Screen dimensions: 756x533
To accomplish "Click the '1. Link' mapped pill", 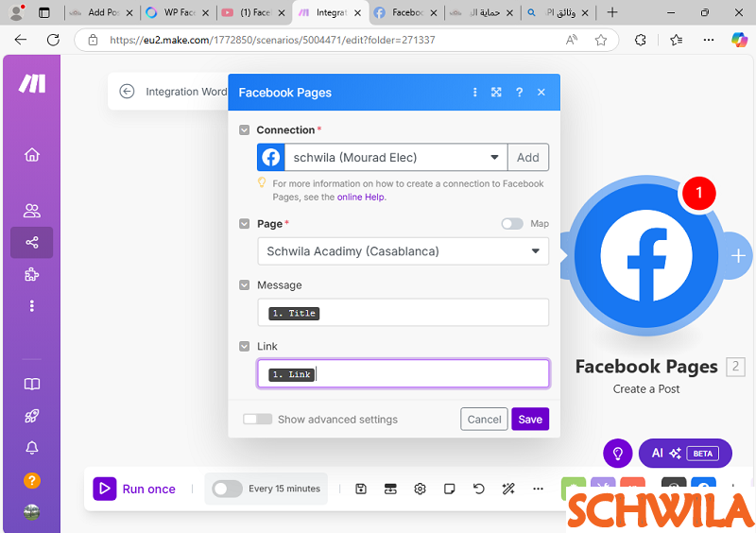I will [292, 374].
